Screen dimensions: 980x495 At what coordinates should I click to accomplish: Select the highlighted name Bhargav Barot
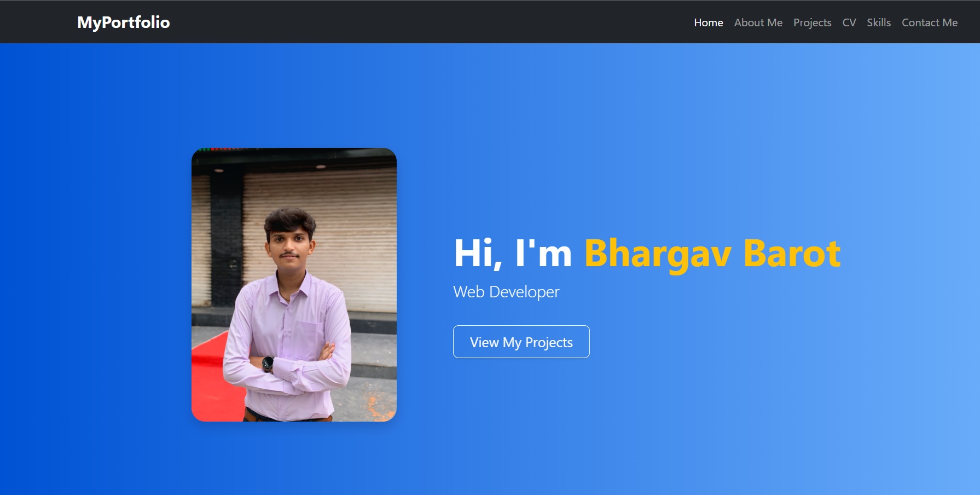pyautogui.click(x=711, y=253)
